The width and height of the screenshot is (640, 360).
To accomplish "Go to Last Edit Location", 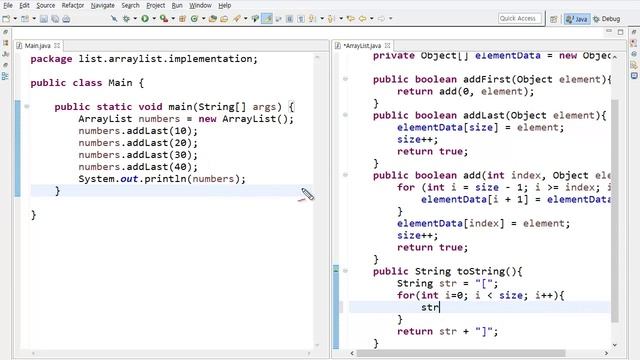I will tap(350, 19).
